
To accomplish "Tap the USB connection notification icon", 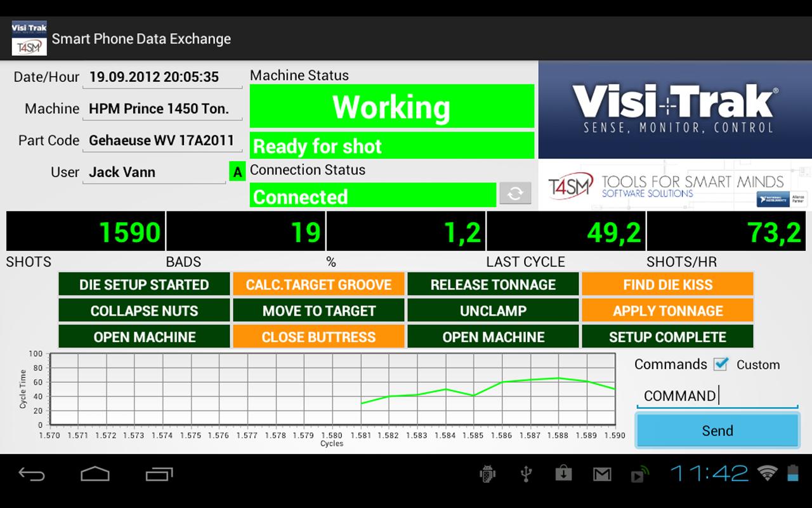I will (x=525, y=474).
